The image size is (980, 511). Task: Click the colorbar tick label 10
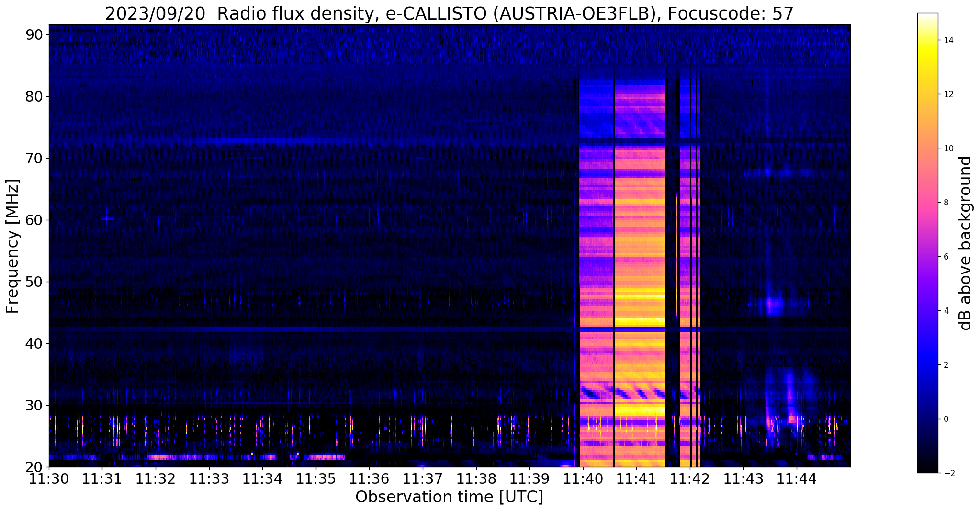[948, 148]
